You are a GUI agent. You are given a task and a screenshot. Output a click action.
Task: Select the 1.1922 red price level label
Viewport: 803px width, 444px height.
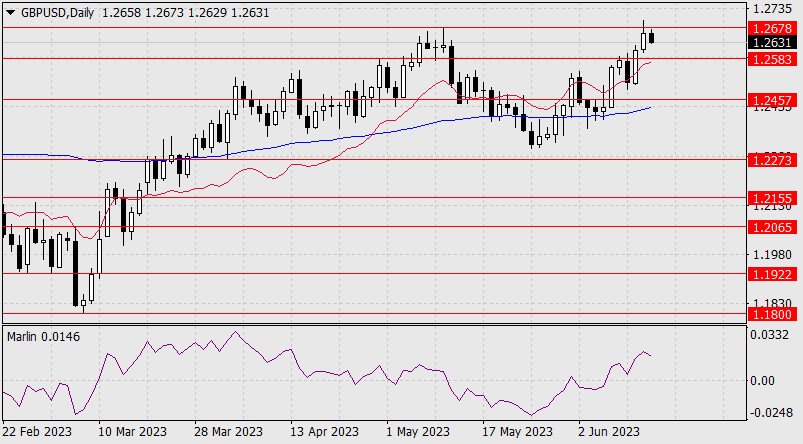[772, 274]
